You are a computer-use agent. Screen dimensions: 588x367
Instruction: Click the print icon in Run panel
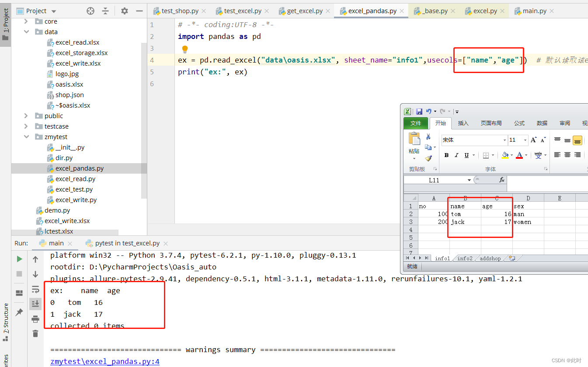tap(35, 319)
